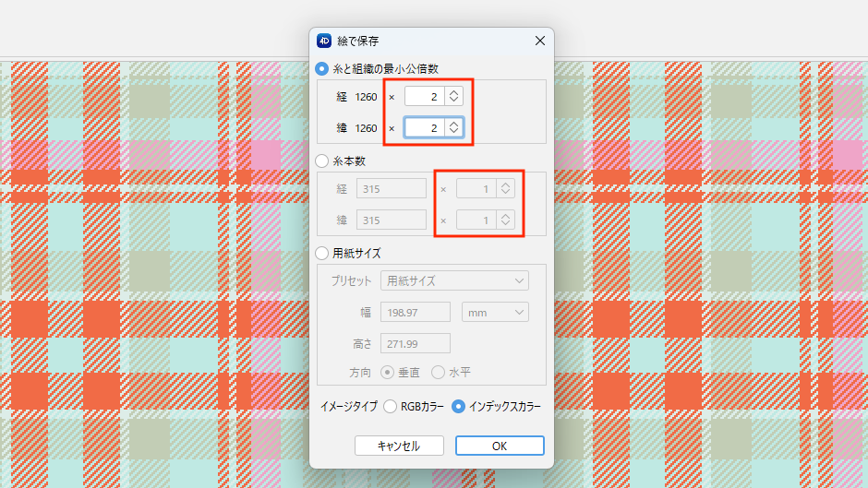The height and width of the screenshot is (488, 868).
Task: Set image type to RGBカラー
Action: [x=390, y=406]
